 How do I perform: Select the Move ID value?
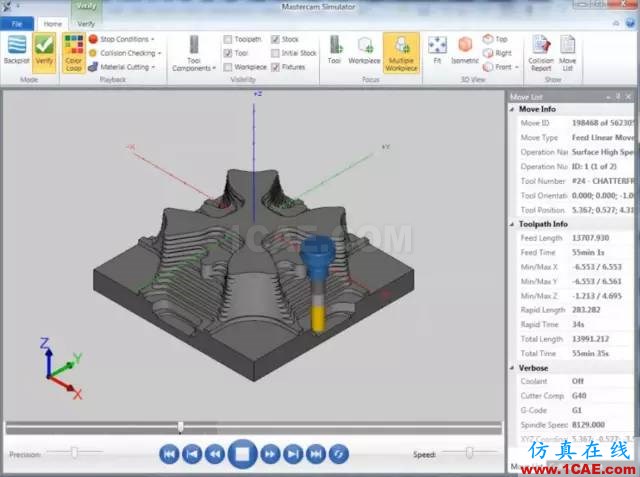tap(603, 123)
